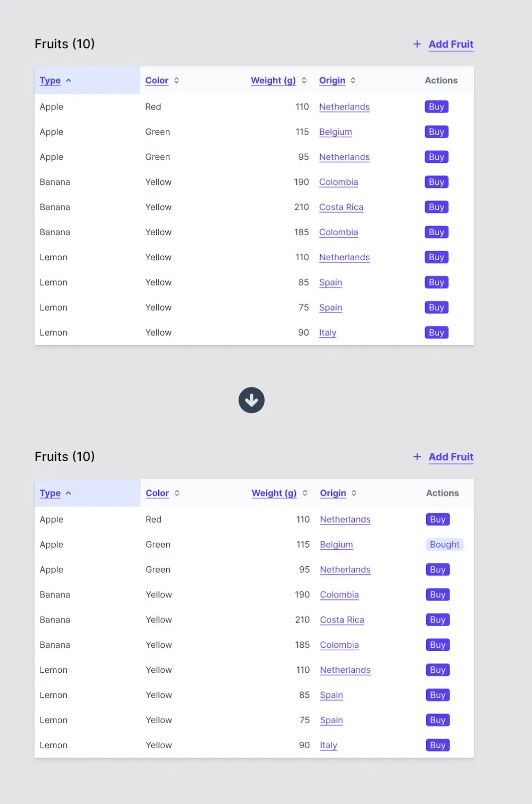Sort by Type header in top table

[x=50, y=80]
